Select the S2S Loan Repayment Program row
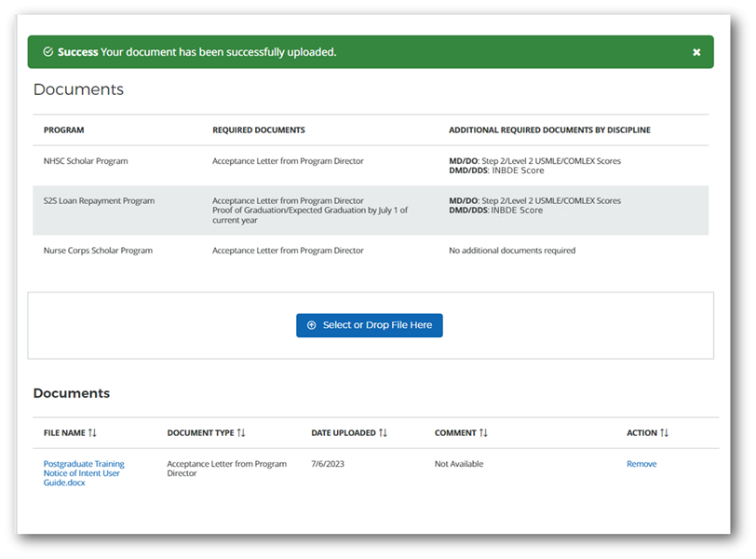The width and height of the screenshot is (756, 559). 99,201
